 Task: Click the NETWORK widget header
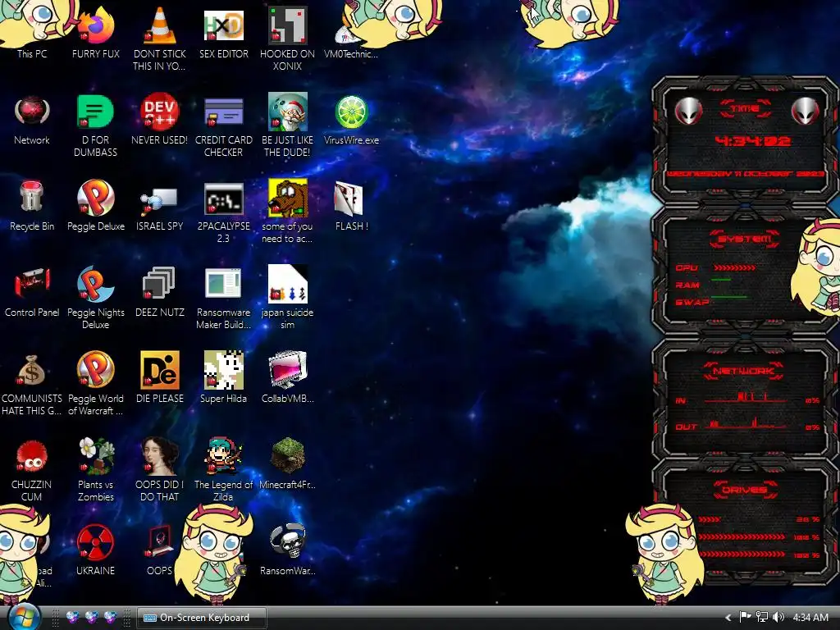(x=744, y=371)
